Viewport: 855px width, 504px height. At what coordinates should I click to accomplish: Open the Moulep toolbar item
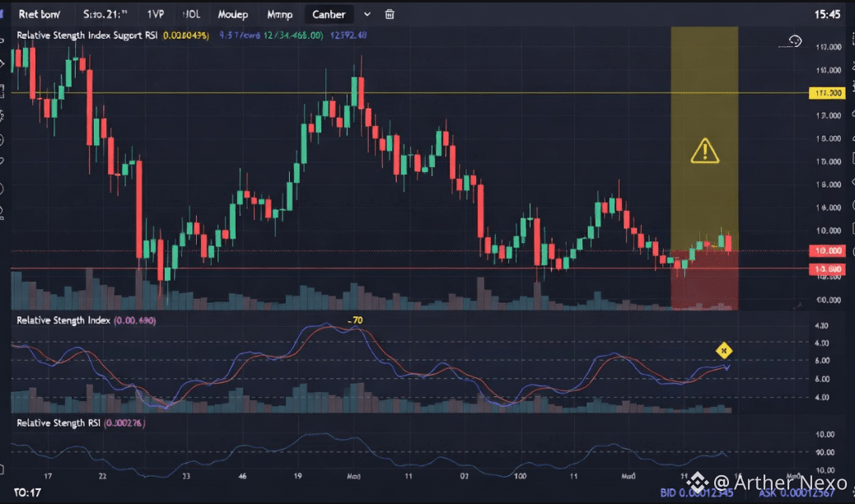tap(233, 15)
